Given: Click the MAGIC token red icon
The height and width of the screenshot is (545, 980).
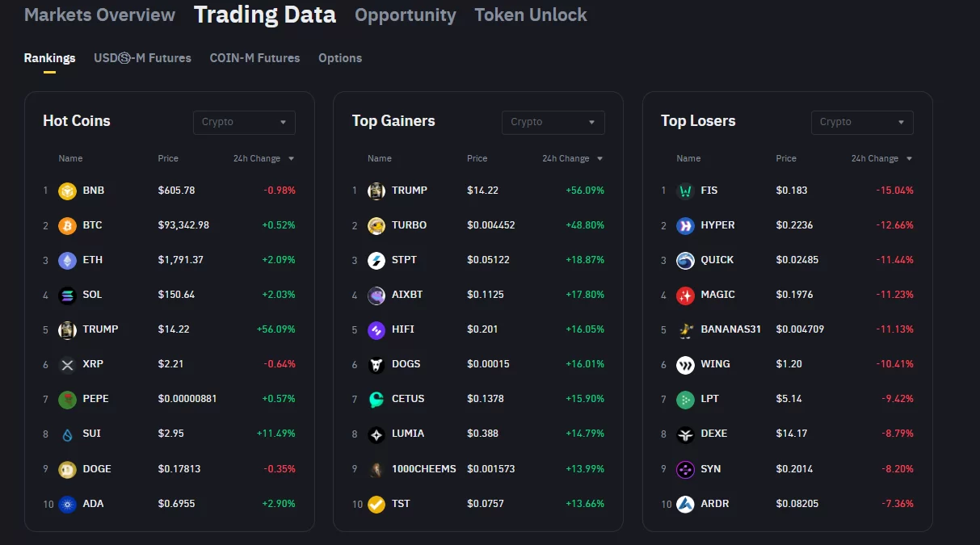Looking at the screenshot, I should [x=685, y=296].
